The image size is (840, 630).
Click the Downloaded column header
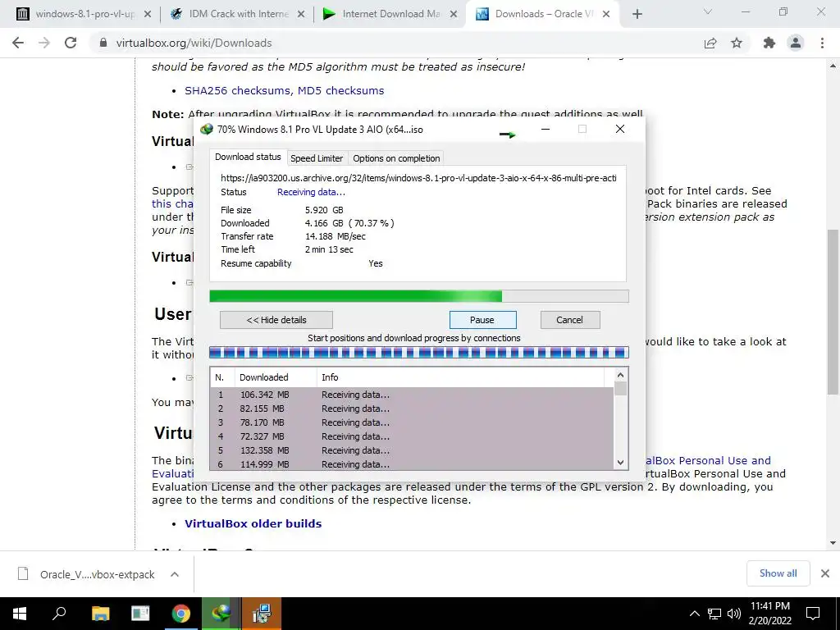pyautogui.click(x=276, y=377)
